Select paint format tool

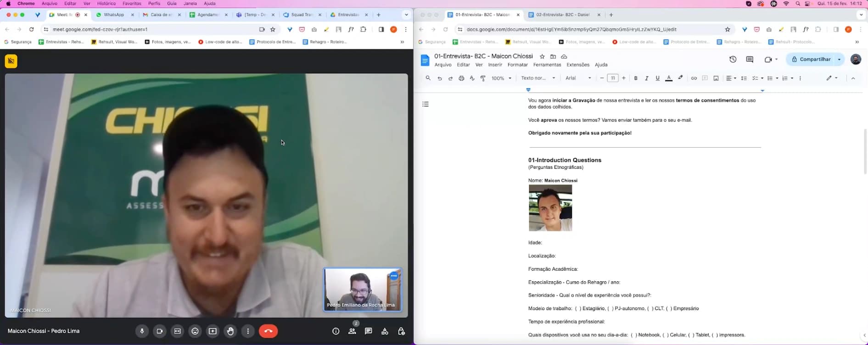tap(483, 78)
